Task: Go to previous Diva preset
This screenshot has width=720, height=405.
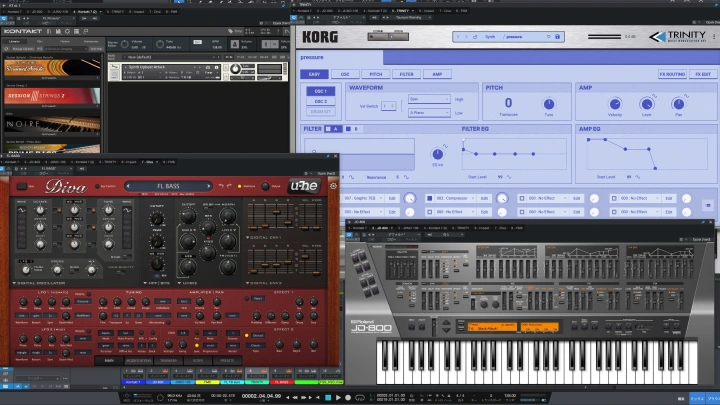Action: point(128,186)
